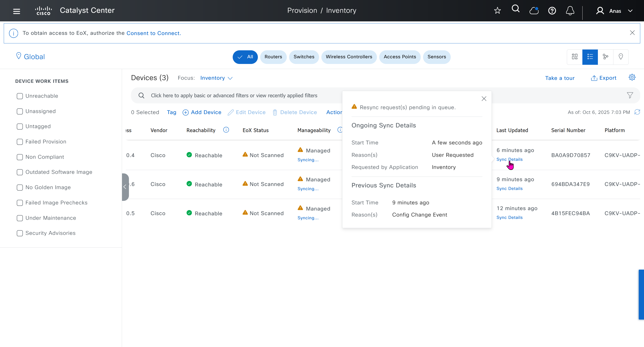Open notifications bell icon
The width and height of the screenshot is (644, 347).
point(570,11)
